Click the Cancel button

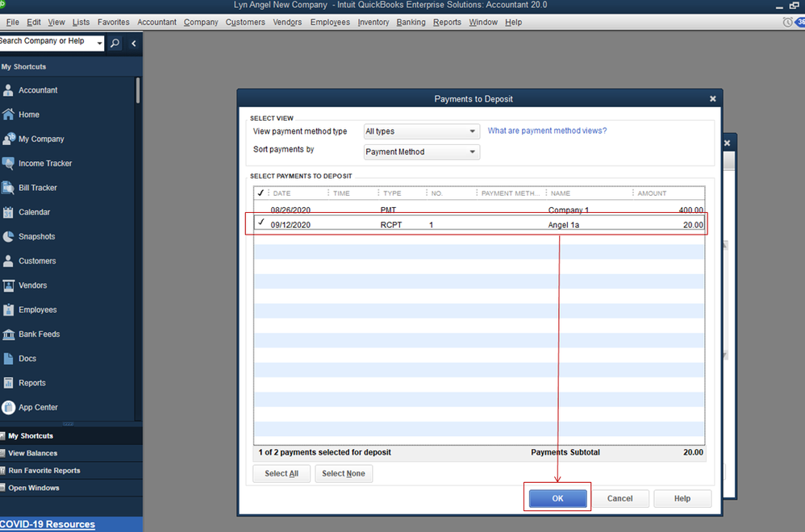click(x=619, y=498)
